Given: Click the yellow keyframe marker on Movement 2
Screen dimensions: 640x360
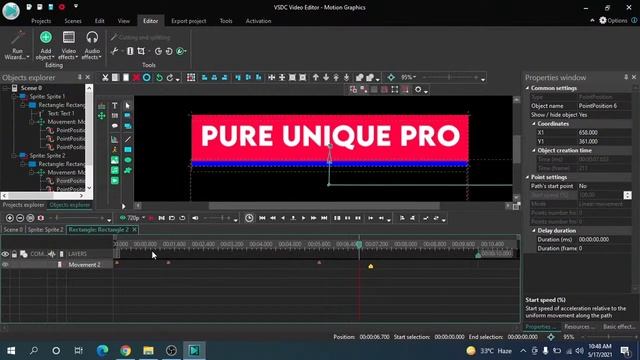Looking at the screenshot, I should [371, 266].
